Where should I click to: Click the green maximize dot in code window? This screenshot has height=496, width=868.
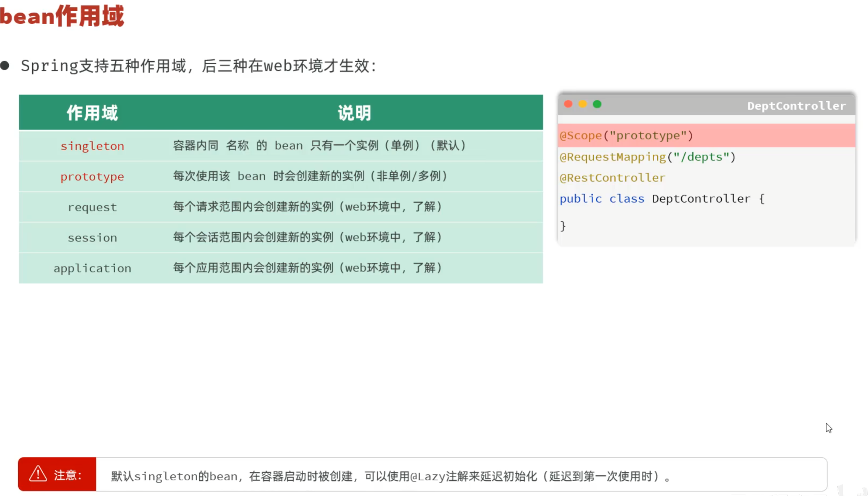click(597, 104)
